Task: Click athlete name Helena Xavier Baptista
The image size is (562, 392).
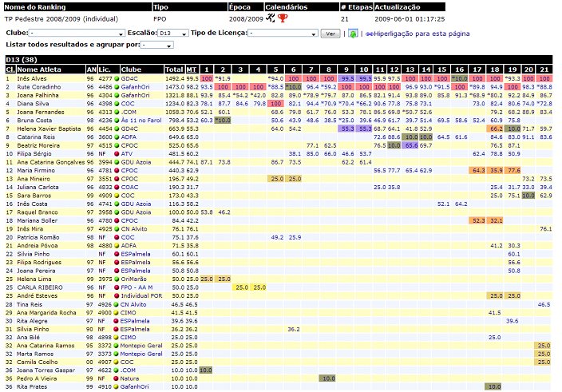Action: [x=49, y=129]
